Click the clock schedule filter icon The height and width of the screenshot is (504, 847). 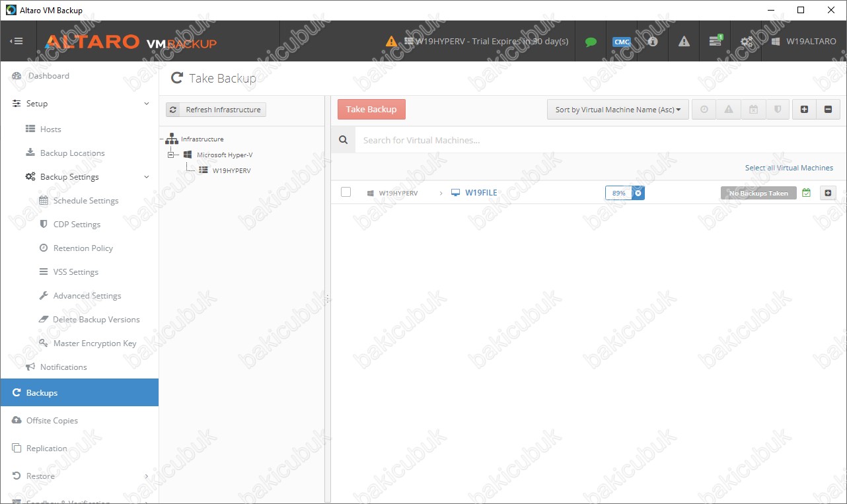point(704,110)
